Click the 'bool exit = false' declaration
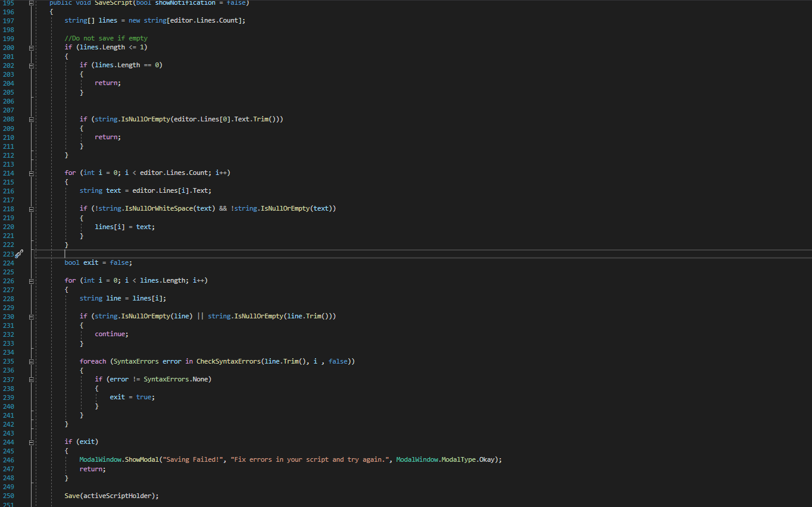This screenshot has width=812, height=507. coord(98,262)
